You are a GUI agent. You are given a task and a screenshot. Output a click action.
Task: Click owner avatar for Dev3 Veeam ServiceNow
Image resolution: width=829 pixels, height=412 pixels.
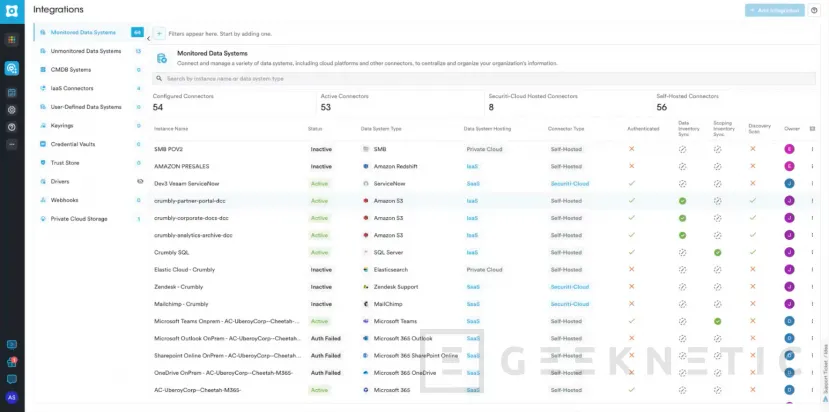pos(789,184)
